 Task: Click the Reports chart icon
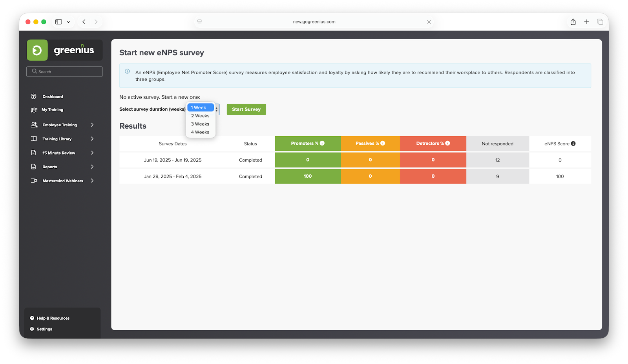pos(34,167)
